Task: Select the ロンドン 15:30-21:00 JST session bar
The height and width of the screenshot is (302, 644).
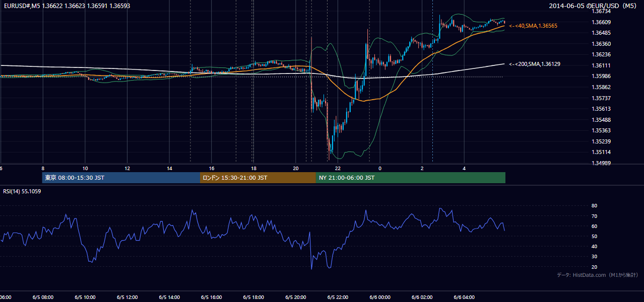Action: point(258,178)
